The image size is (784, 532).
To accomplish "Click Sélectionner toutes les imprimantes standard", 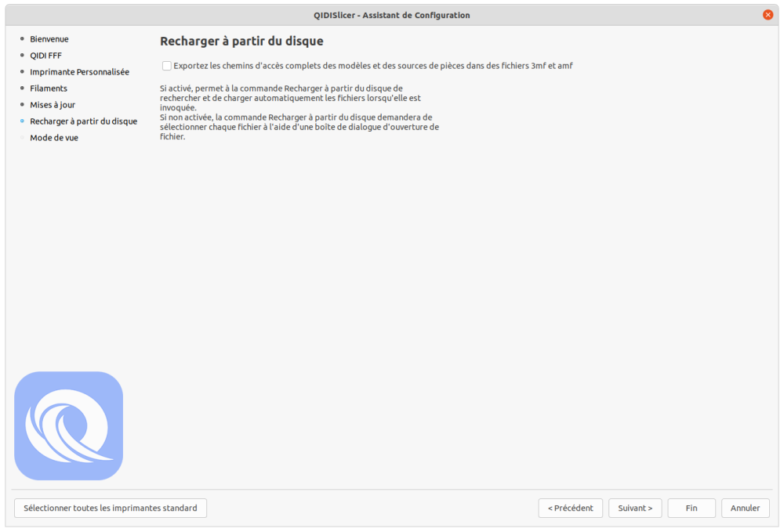I will [111, 508].
